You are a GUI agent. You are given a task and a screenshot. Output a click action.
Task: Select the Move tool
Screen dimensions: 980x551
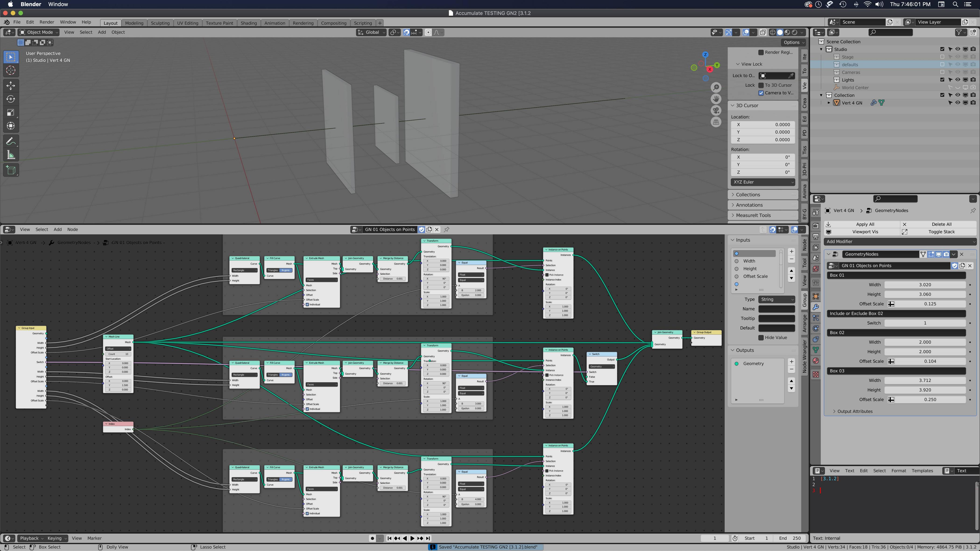(11, 86)
